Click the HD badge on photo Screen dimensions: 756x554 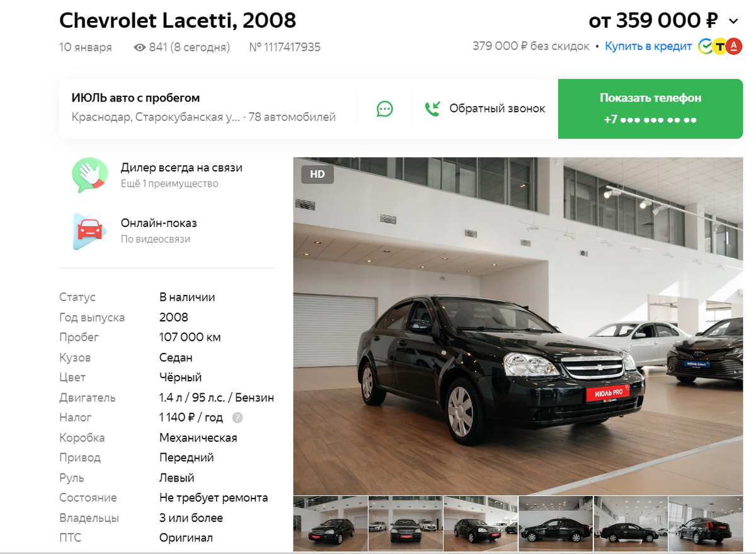click(x=317, y=174)
